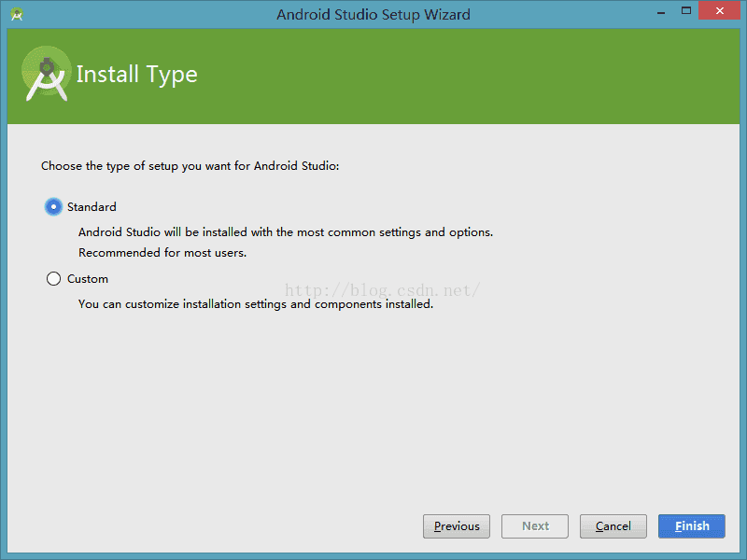Minimize the Setup Wizard window
The height and width of the screenshot is (560, 747).
pyautogui.click(x=661, y=12)
